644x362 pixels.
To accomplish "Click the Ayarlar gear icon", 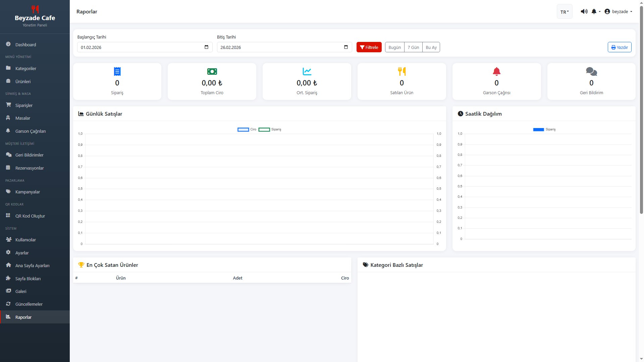I will point(8,252).
